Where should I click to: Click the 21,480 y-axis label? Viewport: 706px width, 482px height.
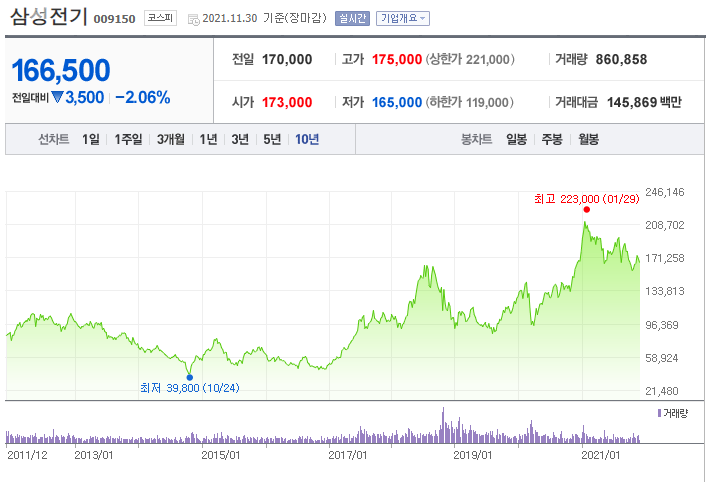click(x=661, y=391)
